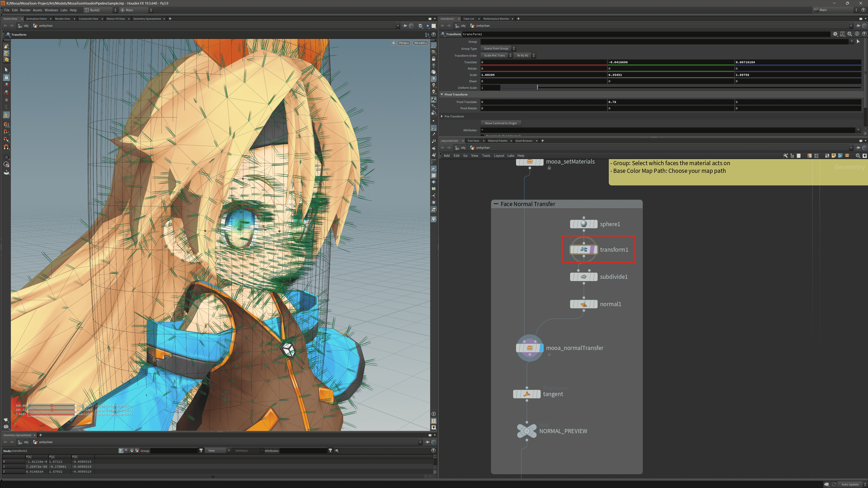Toggle the lock geometry display icon
The image size is (868, 488).
[434, 59]
